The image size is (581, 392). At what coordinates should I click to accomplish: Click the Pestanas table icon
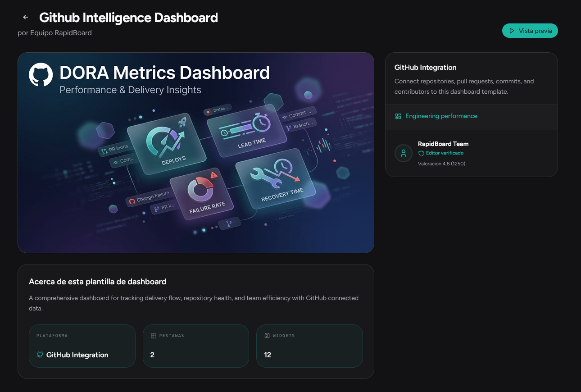click(154, 336)
